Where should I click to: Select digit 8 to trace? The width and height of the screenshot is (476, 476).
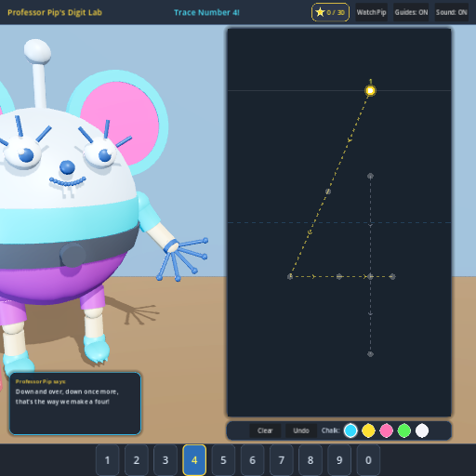point(311,460)
